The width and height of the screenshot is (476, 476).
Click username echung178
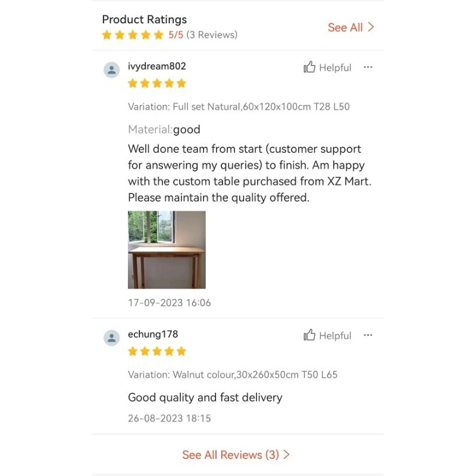click(x=153, y=334)
